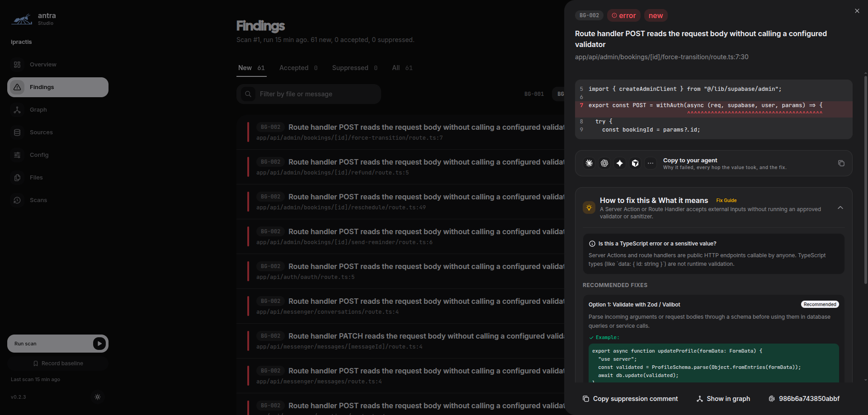Open the Config section in the sidebar
Viewport: 868px width, 415px height.
[58, 155]
